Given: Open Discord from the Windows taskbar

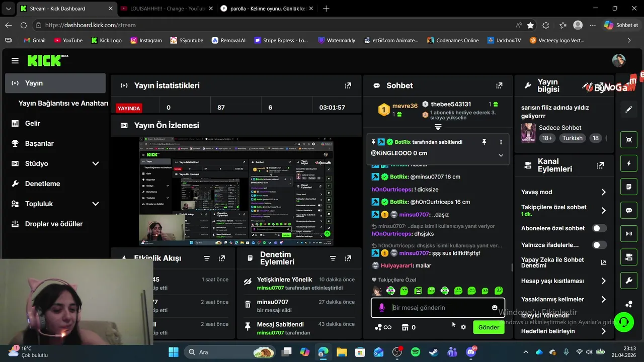Looking at the screenshot, I should click(x=471, y=352).
